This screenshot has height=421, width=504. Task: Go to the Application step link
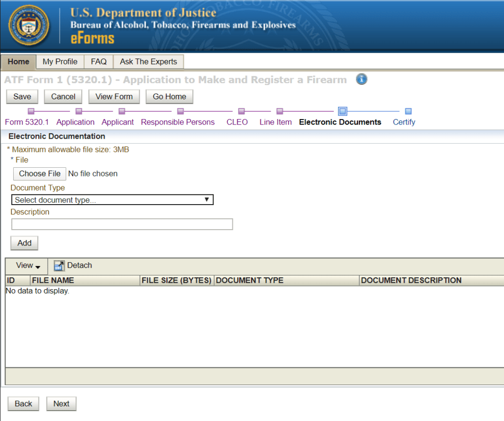point(75,122)
